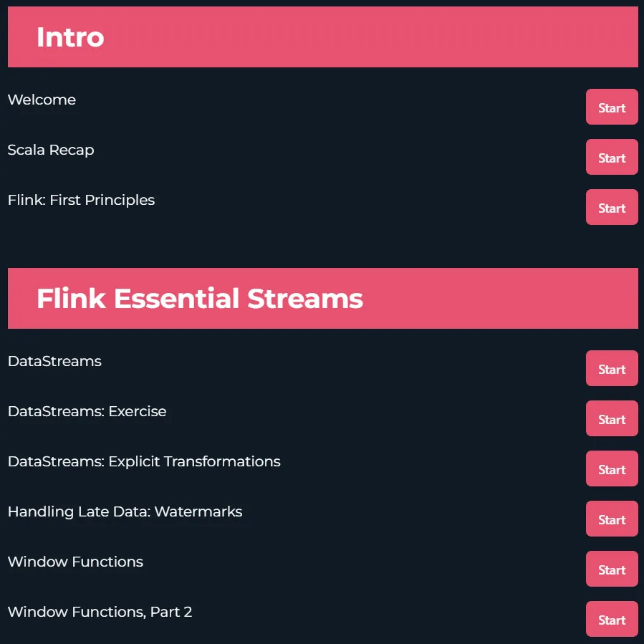The height and width of the screenshot is (644, 644).
Task: Start Handling Late Data: Watermarks lesson
Action: point(612,519)
